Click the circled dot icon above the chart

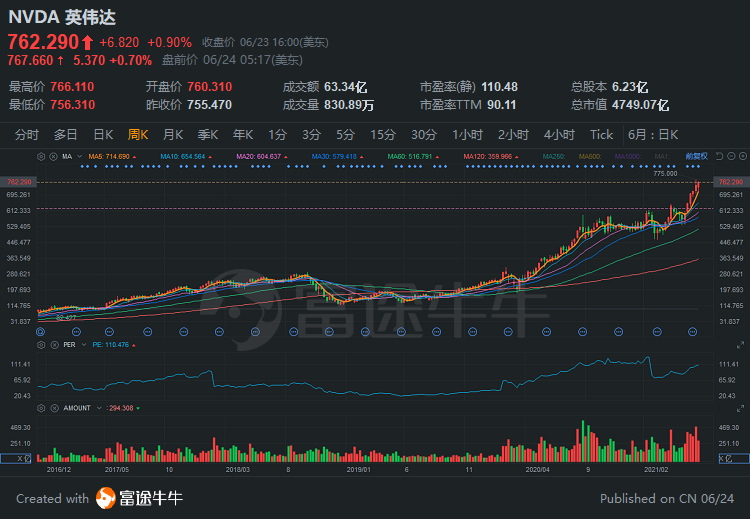coord(742,156)
